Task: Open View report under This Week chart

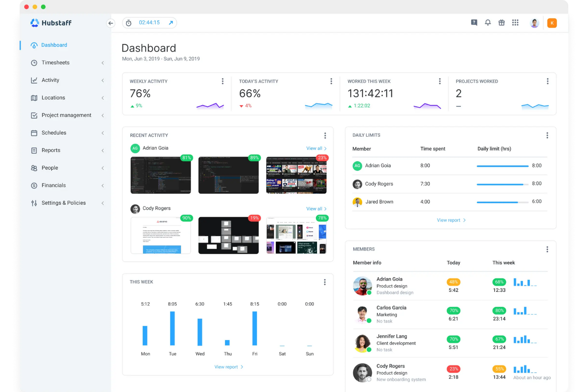Action: click(x=226, y=367)
